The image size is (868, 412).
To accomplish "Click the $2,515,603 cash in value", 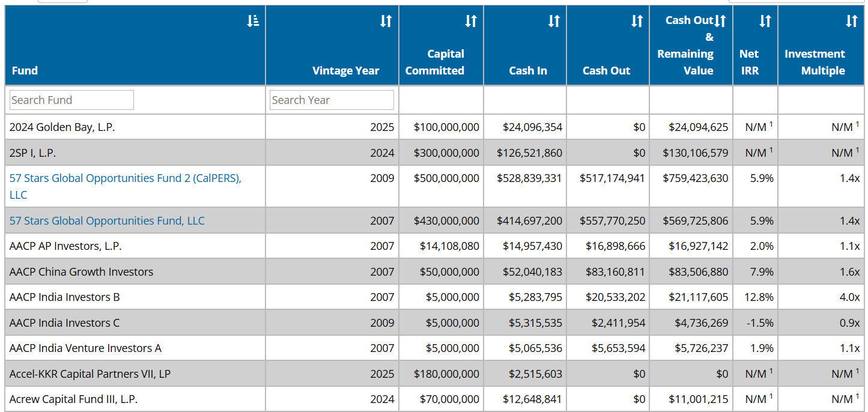I will point(535,374).
